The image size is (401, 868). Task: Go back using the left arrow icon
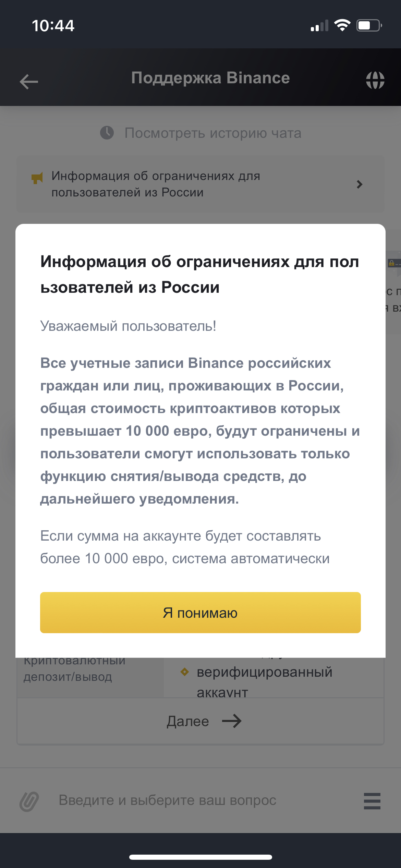[x=29, y=82]
